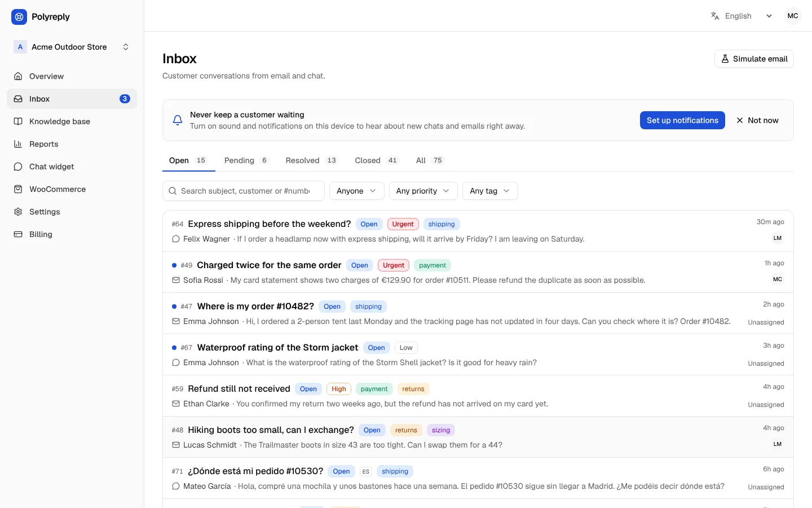Click the Simulate email button
812x508 pixels.
(x=754, y=59)
